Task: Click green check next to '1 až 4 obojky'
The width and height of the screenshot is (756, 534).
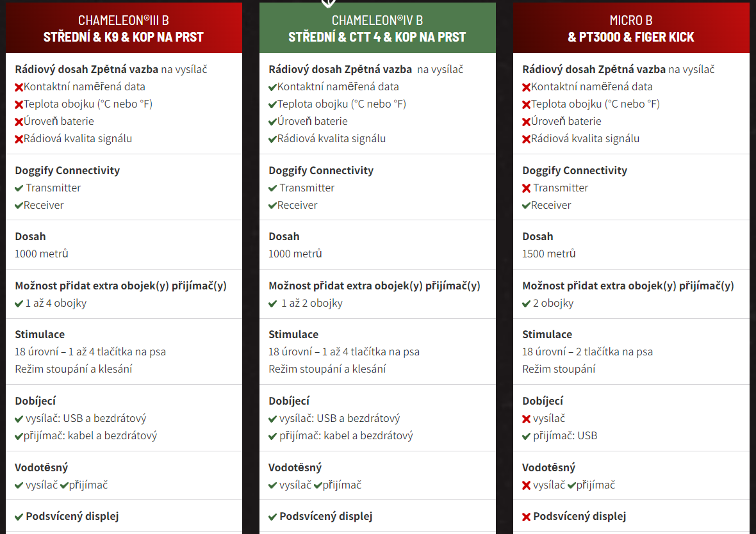Action: click(x=19, y=303)
